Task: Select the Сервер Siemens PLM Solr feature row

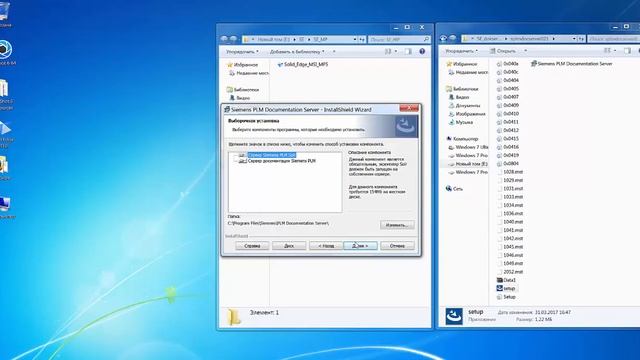Action: [271, 155]
